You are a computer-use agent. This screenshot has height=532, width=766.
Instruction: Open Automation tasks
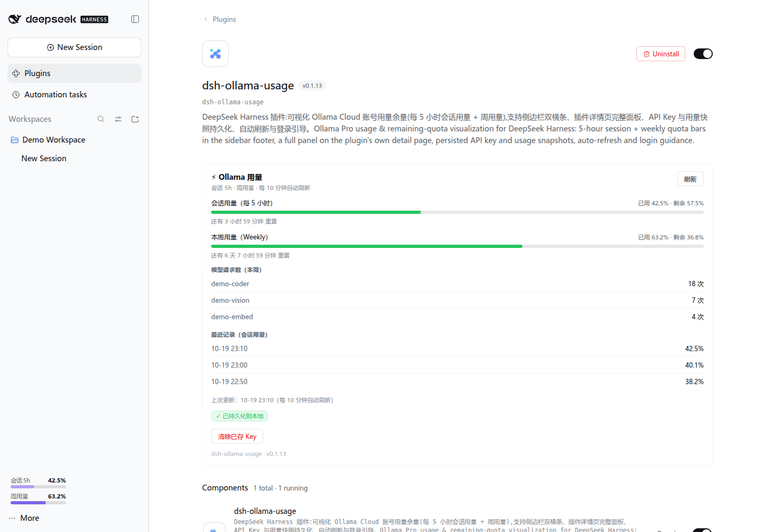[74, 95]
